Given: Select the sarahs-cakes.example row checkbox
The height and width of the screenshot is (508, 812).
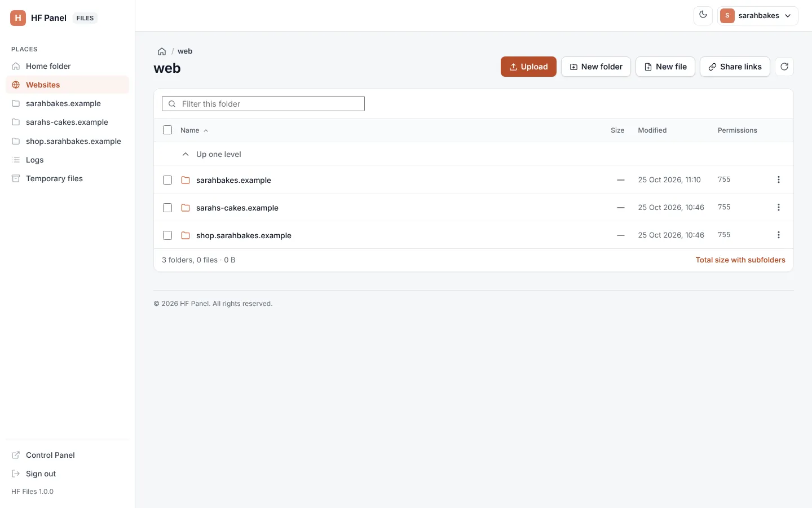Looking at the screenshot, I should pos(167,208).
